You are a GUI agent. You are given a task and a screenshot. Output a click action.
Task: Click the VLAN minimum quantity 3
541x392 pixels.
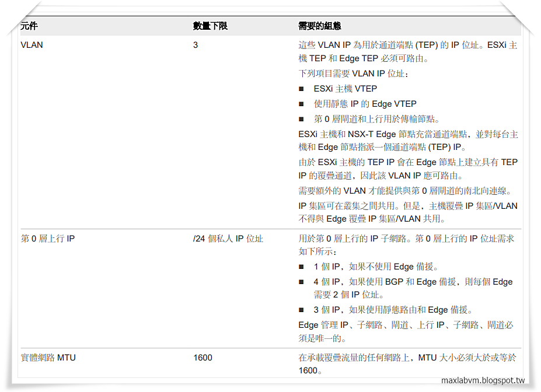click(x=196, y=45)
